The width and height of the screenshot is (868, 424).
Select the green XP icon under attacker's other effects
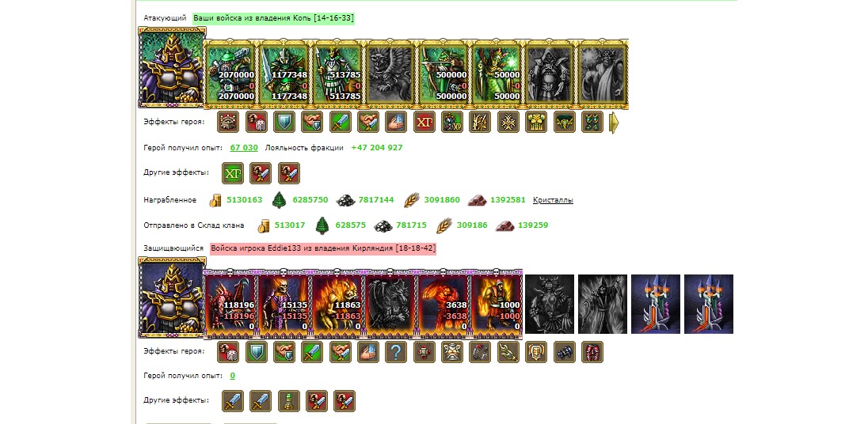click(233, 173)
